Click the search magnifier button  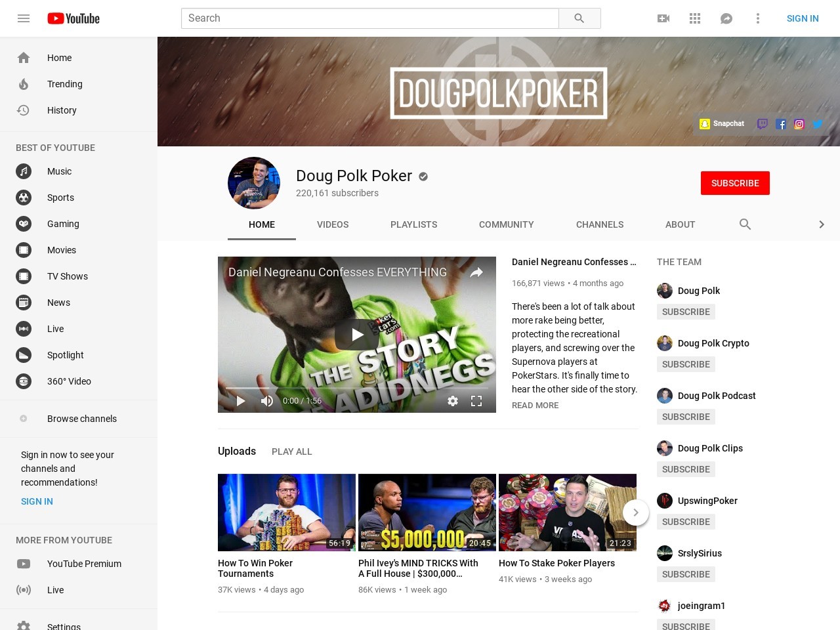click(579, 18)
